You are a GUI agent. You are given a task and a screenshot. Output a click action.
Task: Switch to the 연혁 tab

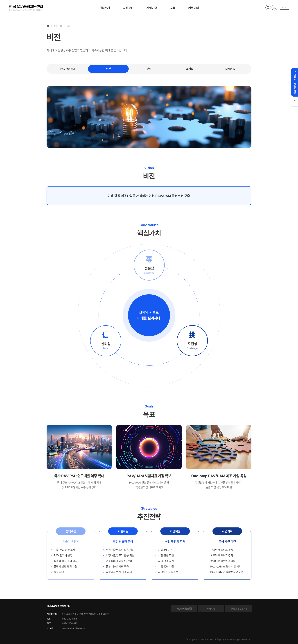click(149, 69)
